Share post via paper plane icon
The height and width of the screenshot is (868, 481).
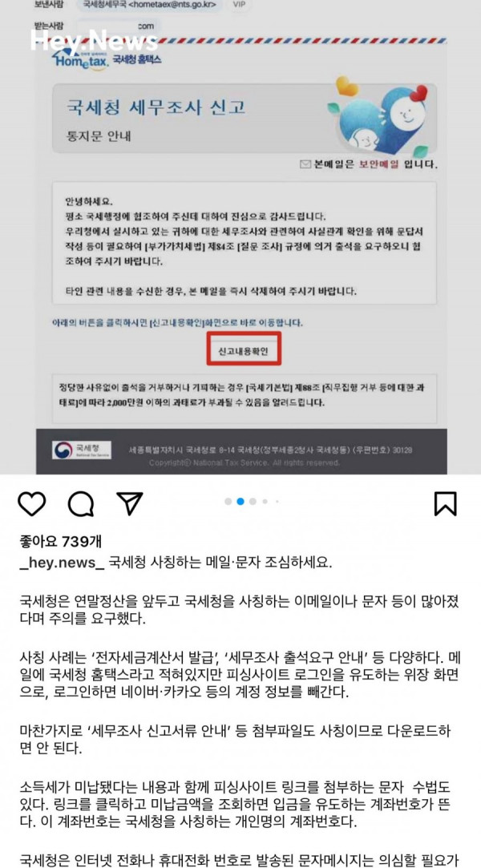(x=130, y=504)
